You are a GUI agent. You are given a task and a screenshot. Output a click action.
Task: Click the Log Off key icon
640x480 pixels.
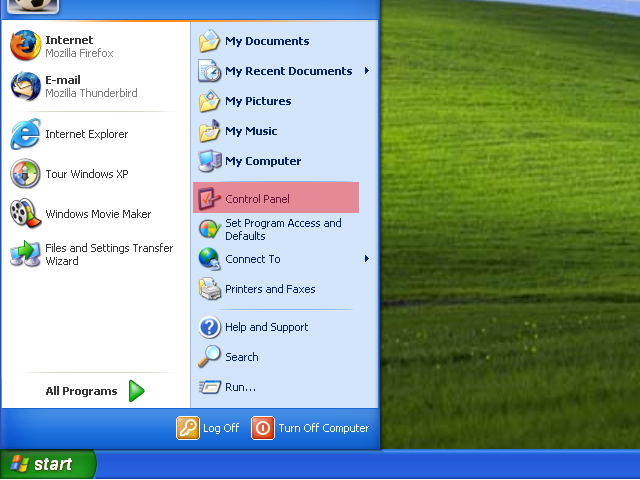click(x=188, y=428)
